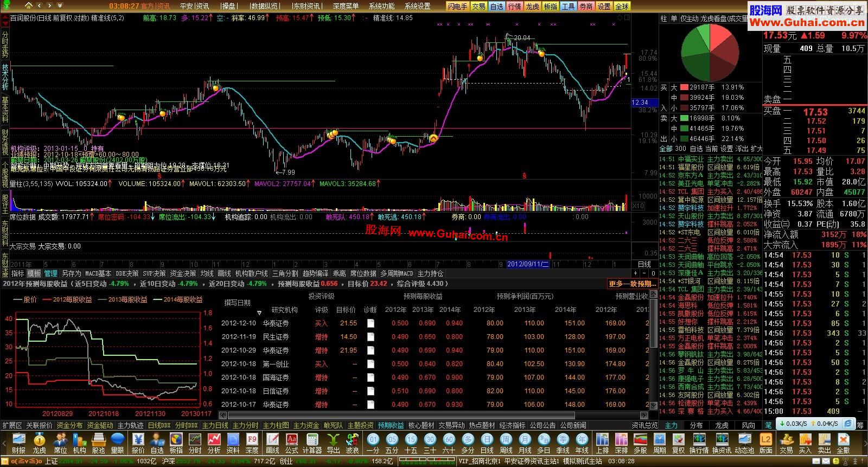Click the 导出 export icon
The image size is (868, 467).
pos(333,443)
